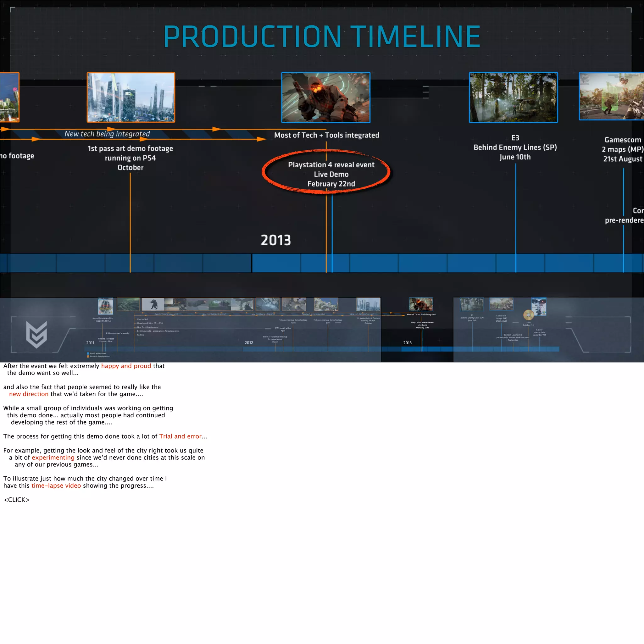Image resolution: width=644 pixels, height=644 pixels.
Task: Click the PRODUCTION TIMELINE title
Action: pos(322,36)
